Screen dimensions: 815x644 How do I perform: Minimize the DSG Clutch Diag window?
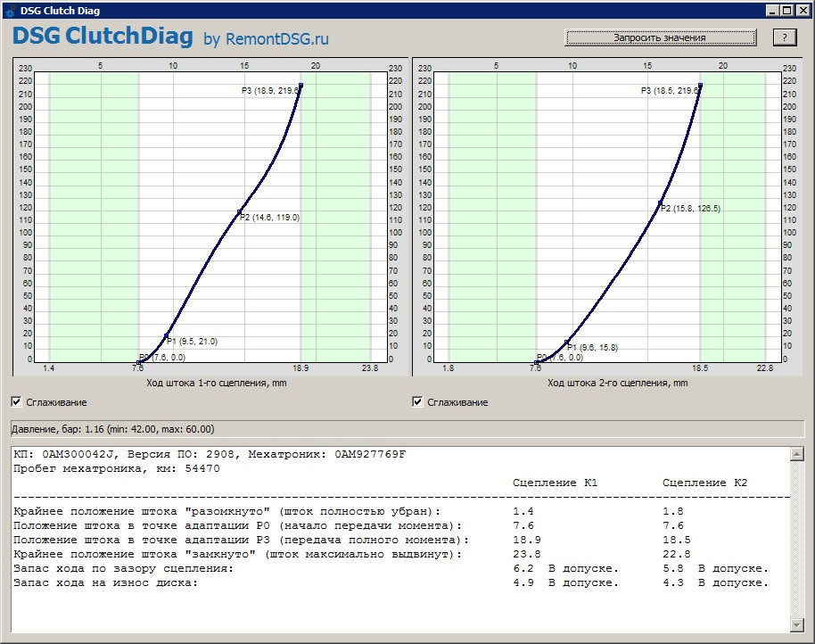[773, 11]
